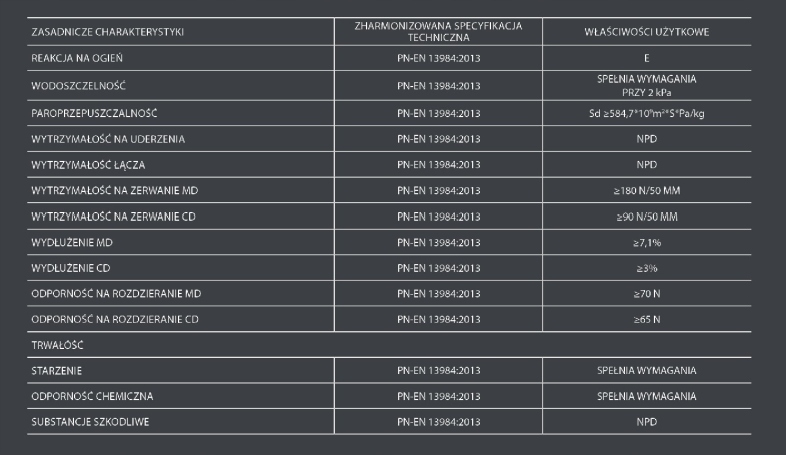Click the "SPEŁNIA WYMAGANIA PRZY 2 kPa" value
The height and width of the screenshot is (455, 786).
647,86
